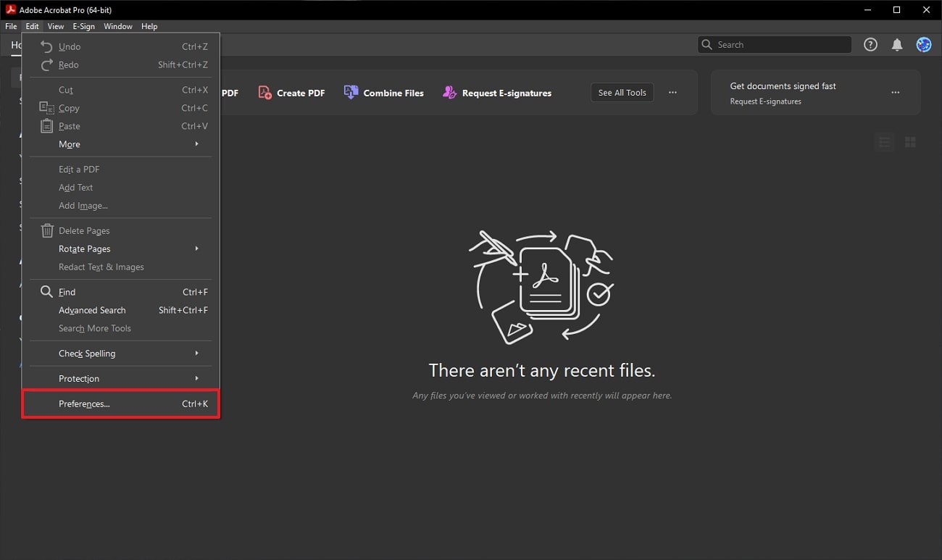Select Edit a PDF menu entry
This screenshot has height=560, width=942.
tap(120, 169)
